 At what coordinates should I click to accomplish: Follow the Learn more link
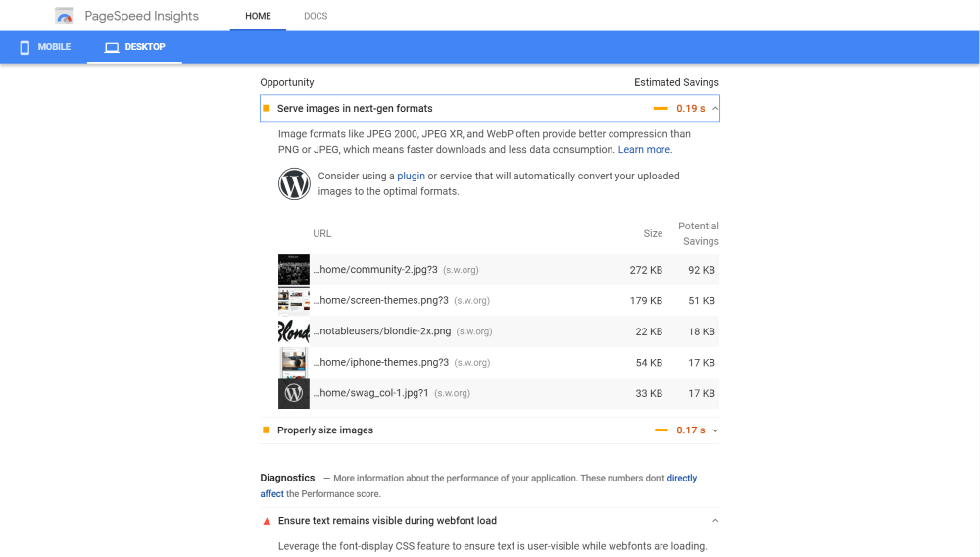pos(644,149)
